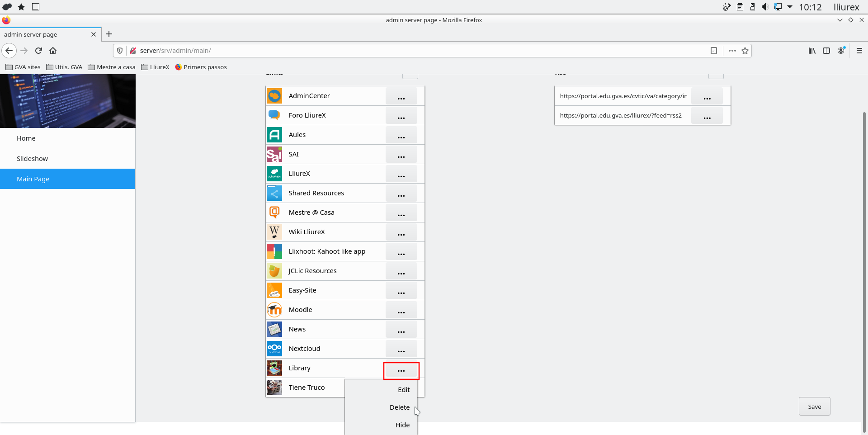This screenshot has height=435, width=868.
Task: Click the Wiki LliureX icon
Action: (274, 232)
